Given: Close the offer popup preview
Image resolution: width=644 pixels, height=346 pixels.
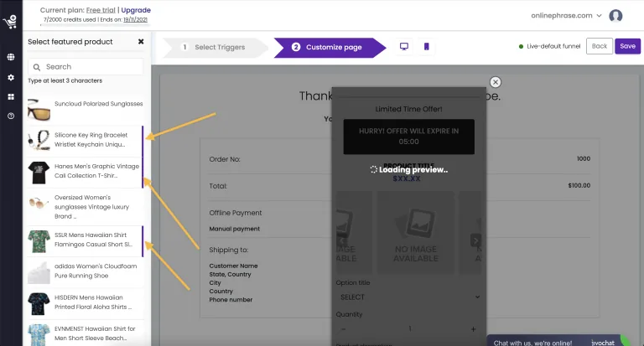Looking at the screenshot, I should click(496, 82).
